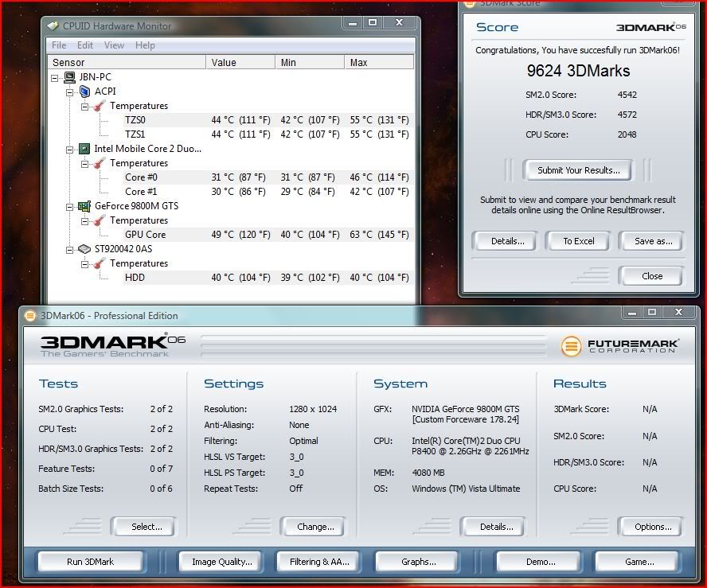
Task: Click the CPUID Hardware Monitor title bar icon
Action: 53,26
